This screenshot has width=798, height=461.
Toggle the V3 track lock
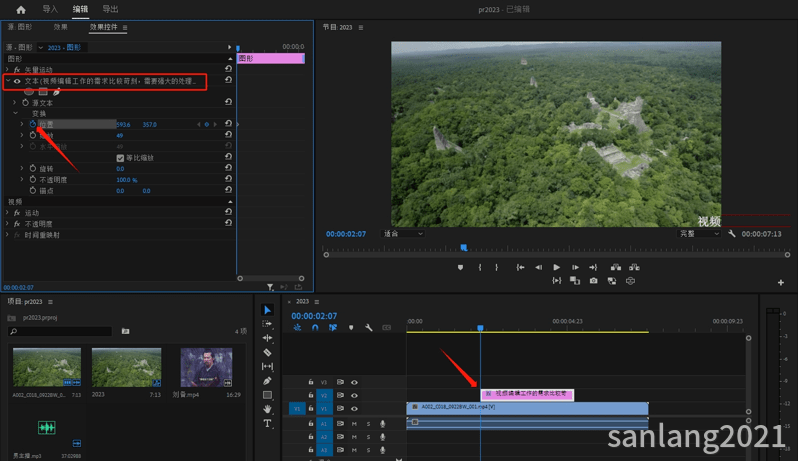pos(310,382)
